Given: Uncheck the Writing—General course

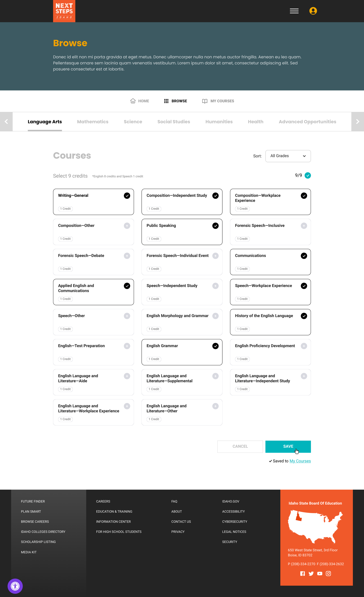Looking at the screenshot, I should click(x=127, y=195).
